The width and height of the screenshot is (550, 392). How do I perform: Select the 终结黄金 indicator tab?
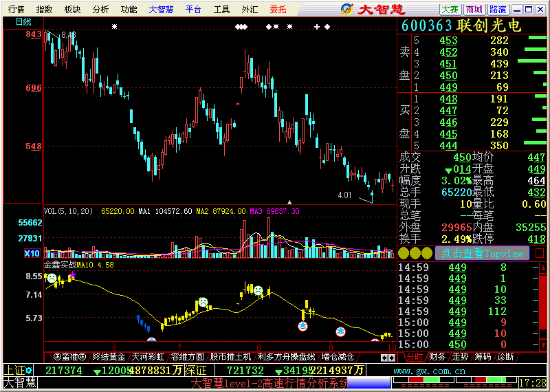click(109, 357)
